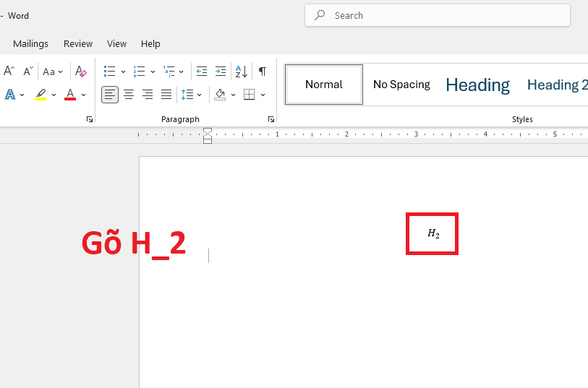Expand the multilevel list dropdown
The height and width of the screenshot is (388, 588).
(x=181, y=72)
